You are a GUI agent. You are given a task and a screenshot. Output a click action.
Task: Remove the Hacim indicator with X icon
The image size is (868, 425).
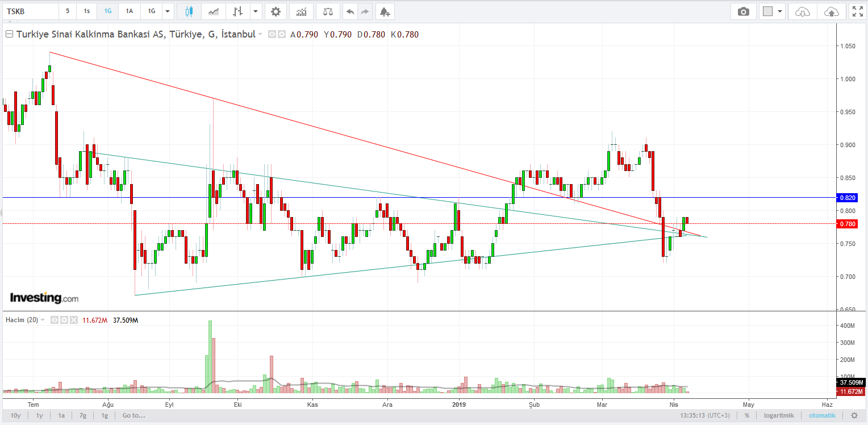pyautogui.click(x=73, y=320)
